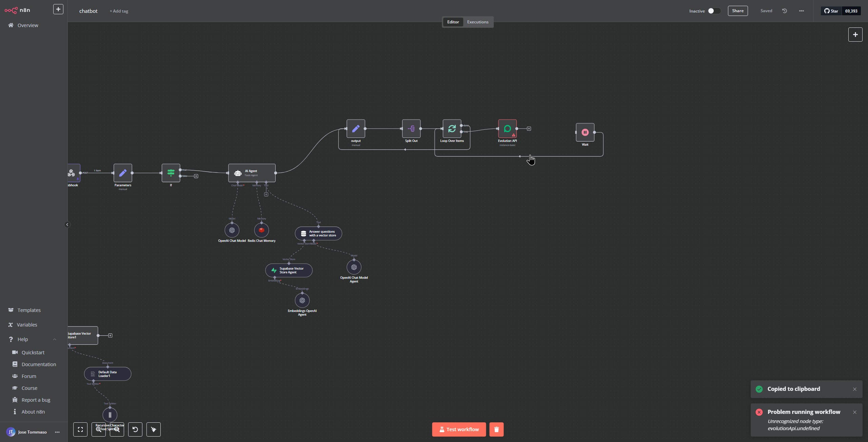This screenshot has width=868, height=442.
Task: Toggle the Inactive workflow switch
Action: coord(714,11)
